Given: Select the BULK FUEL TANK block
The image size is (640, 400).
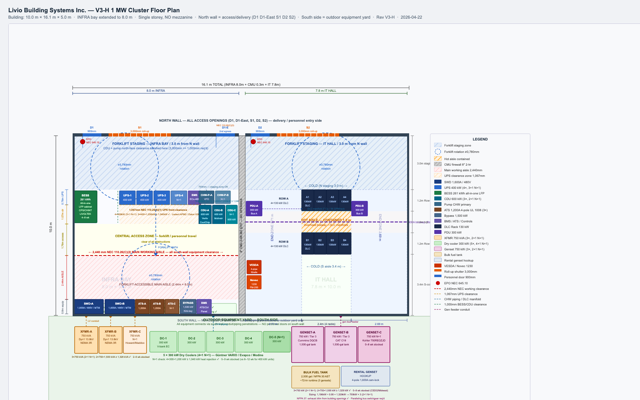Looking at the screenshot, I should pos(316,377).
